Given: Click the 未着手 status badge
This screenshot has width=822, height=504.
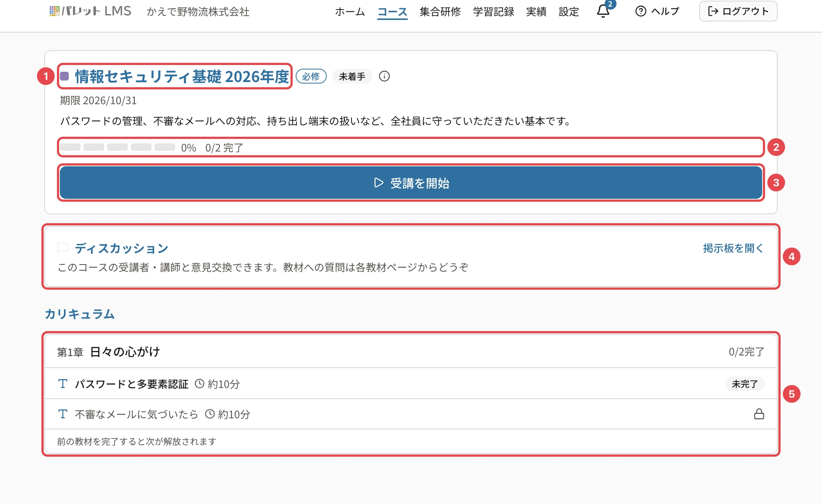Looking at the screenshot, I should pyautogui.click(x=352, y=76).
